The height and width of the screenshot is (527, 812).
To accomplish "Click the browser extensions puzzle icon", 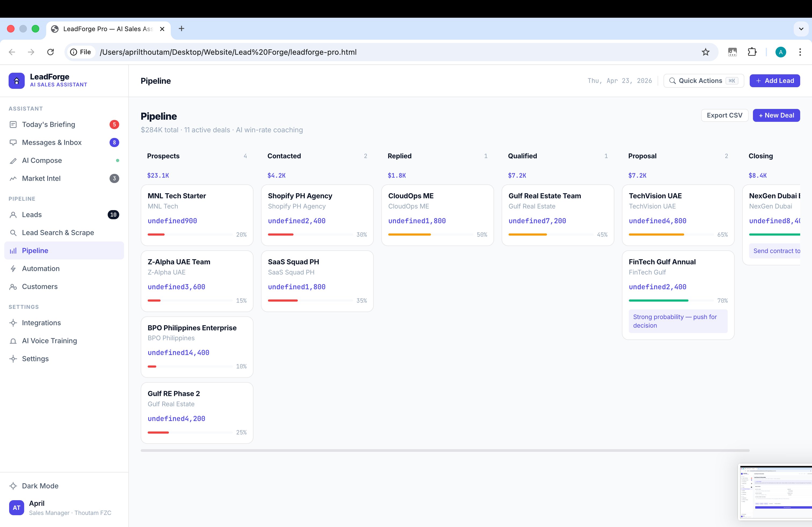I will click(x=752, y=52).
